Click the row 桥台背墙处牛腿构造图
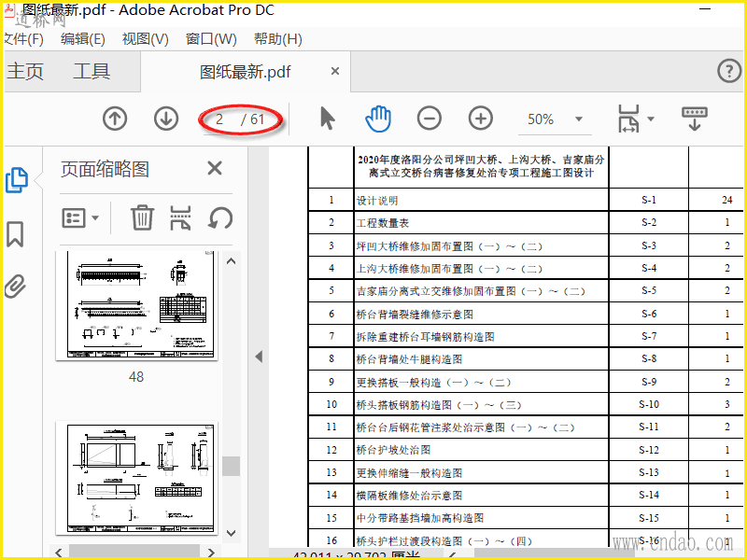The height and width of the screenshot is (560, 747). (x=526, y=359)
